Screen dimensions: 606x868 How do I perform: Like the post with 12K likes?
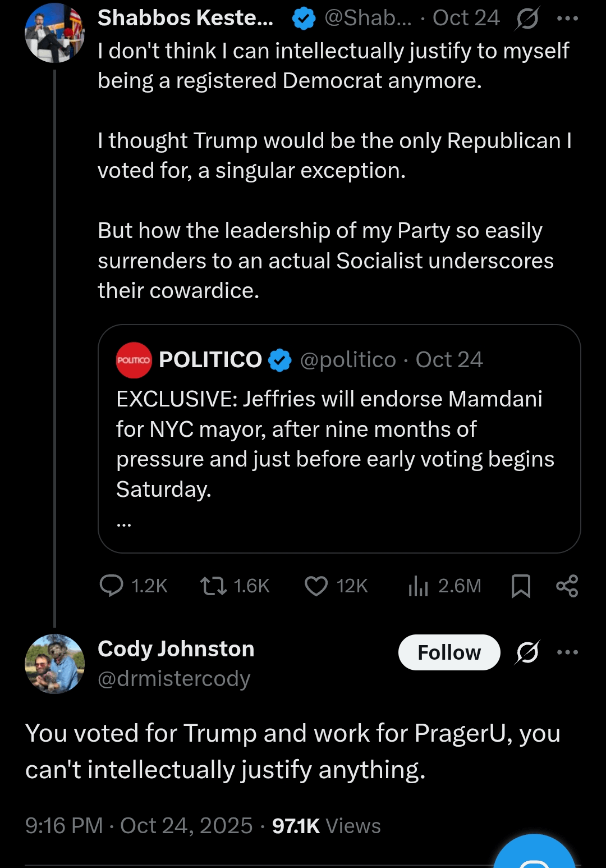pos(316,586)
